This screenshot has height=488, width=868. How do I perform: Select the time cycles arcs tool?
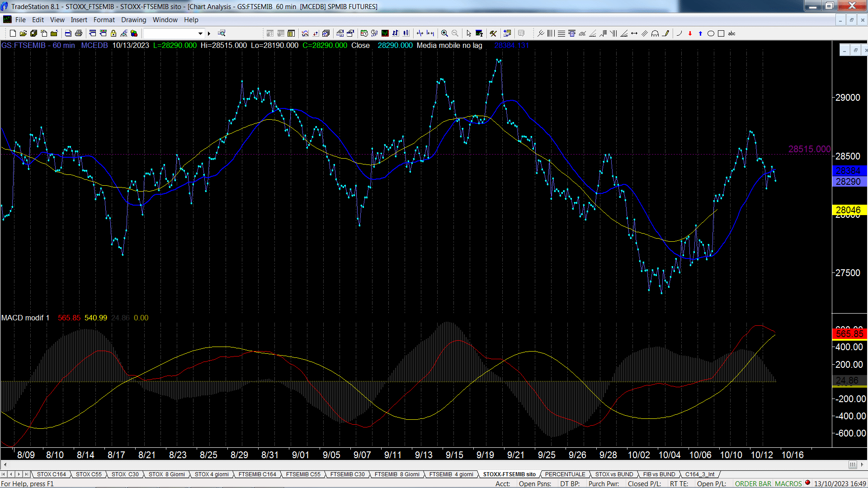point(655,33)
